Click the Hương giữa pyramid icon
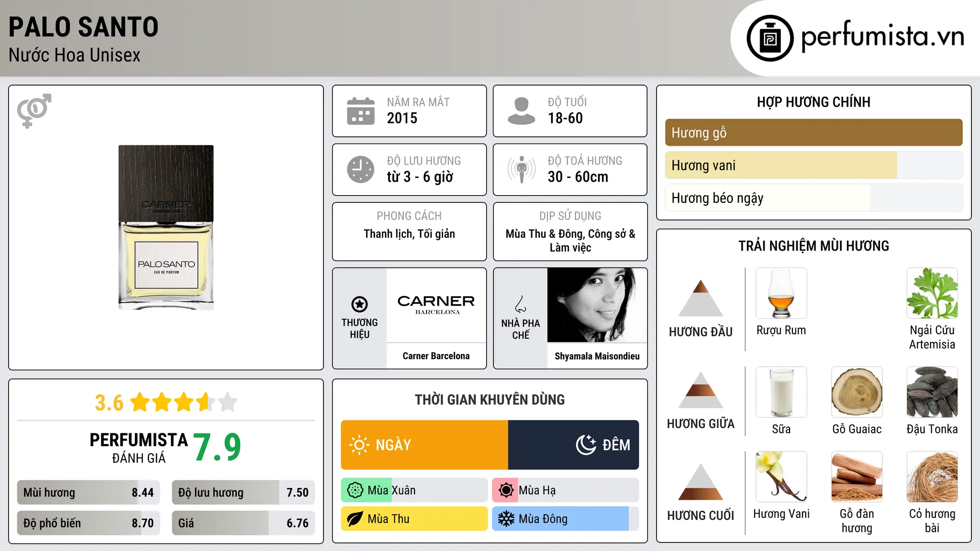This screenshot has width=980, height=551. [701, 390]
